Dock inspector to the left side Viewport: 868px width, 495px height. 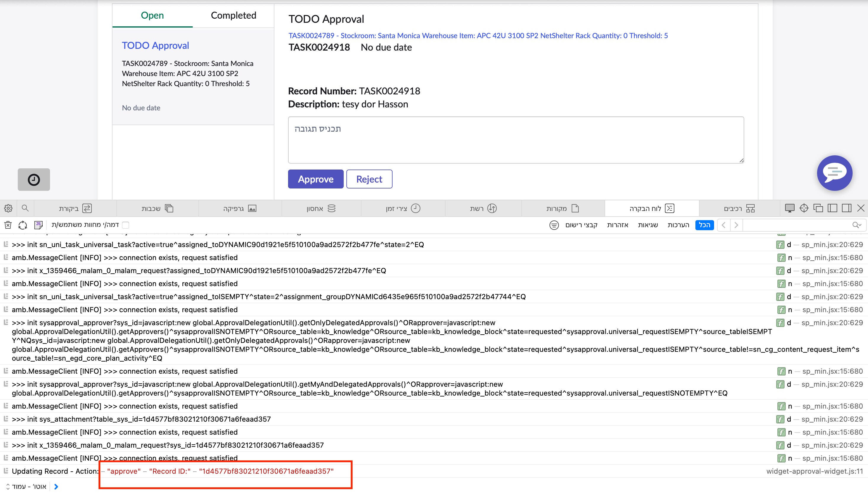832,208
